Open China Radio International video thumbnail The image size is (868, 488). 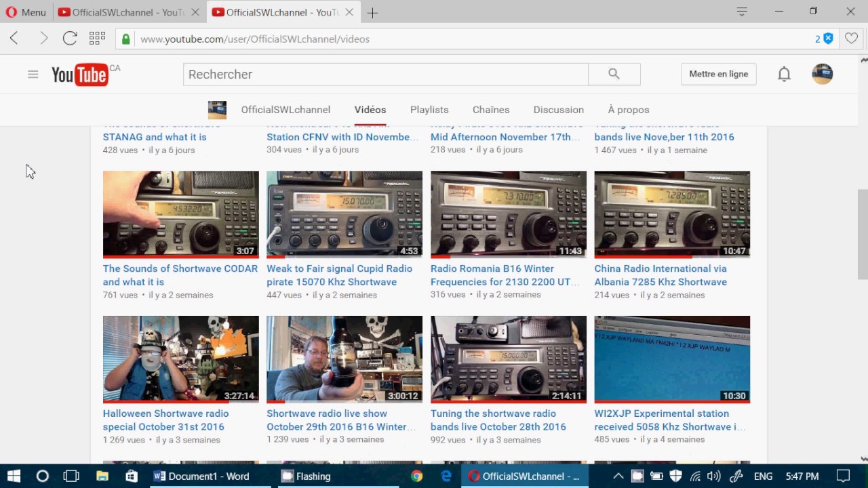[672, 214]
